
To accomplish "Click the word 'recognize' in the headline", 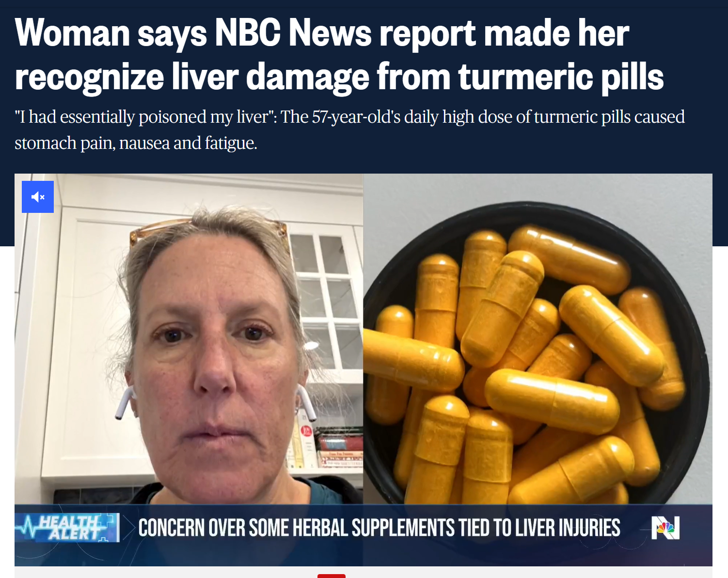I will click(x=89, y=78).
